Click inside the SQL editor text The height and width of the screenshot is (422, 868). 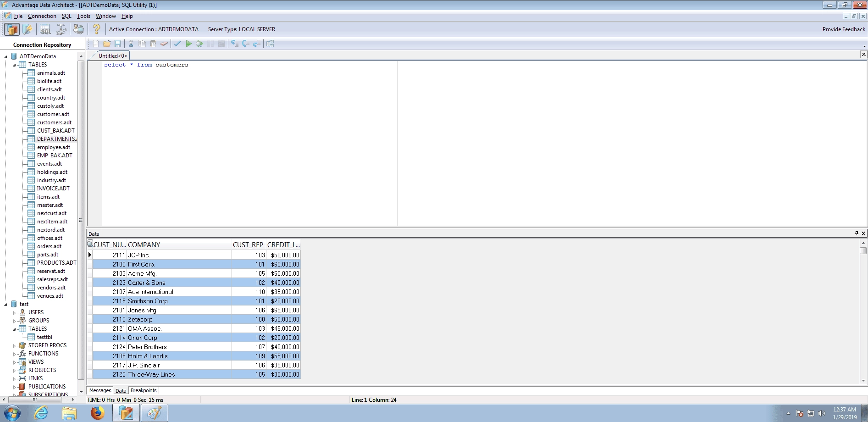(x=146, y=65)
